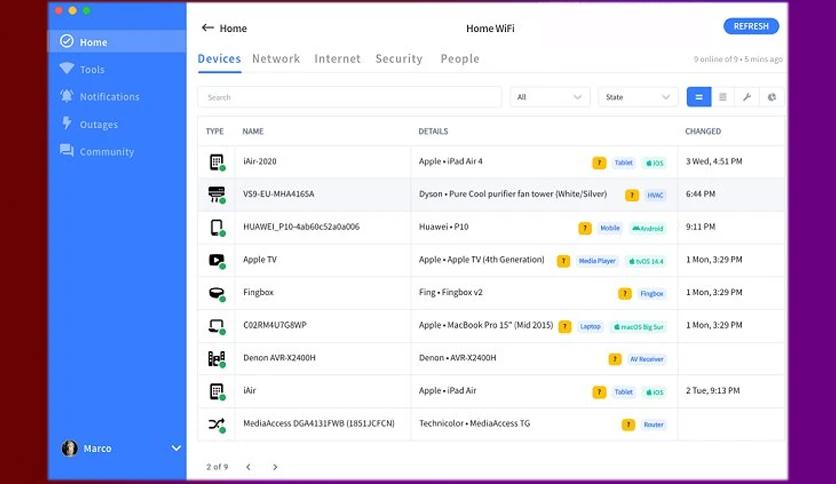Screen dimensions: 836x484
Task: Sort by the NAME column header
Action: click(253, 131)
